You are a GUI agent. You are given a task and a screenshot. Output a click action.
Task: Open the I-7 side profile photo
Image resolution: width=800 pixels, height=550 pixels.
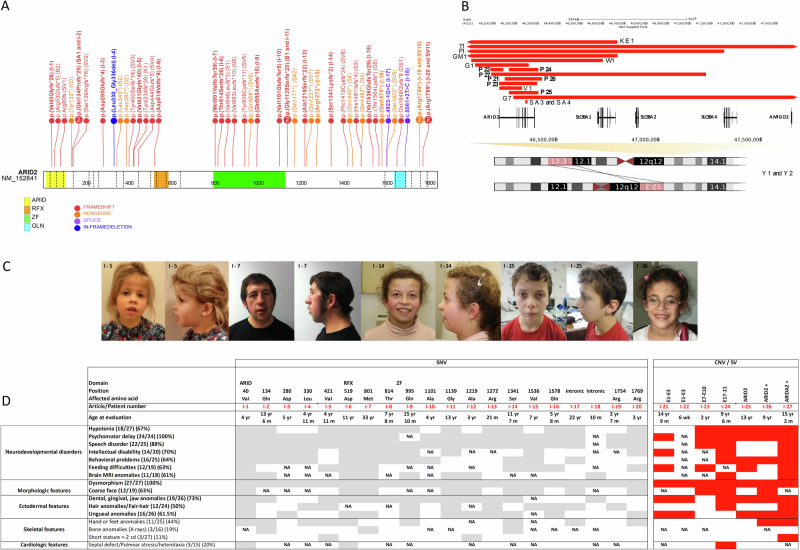pyautogui.click(x=328, y=301)
